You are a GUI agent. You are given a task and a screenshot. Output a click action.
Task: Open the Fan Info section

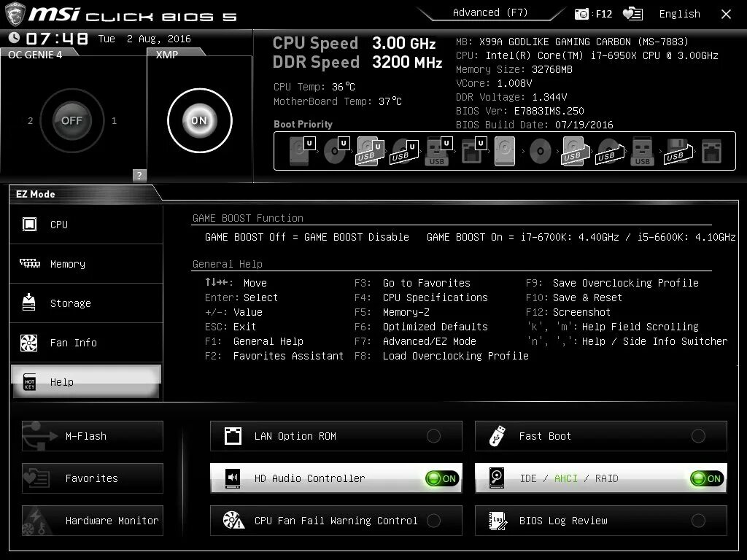[x=86, y=343]
